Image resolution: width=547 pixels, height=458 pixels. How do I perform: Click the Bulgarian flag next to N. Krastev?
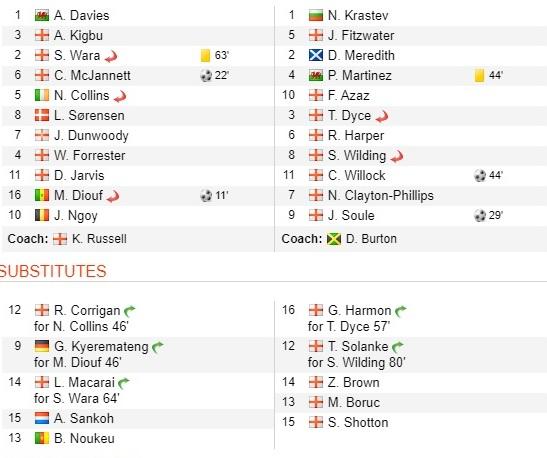pyautogui.click(x=316, y=16)
